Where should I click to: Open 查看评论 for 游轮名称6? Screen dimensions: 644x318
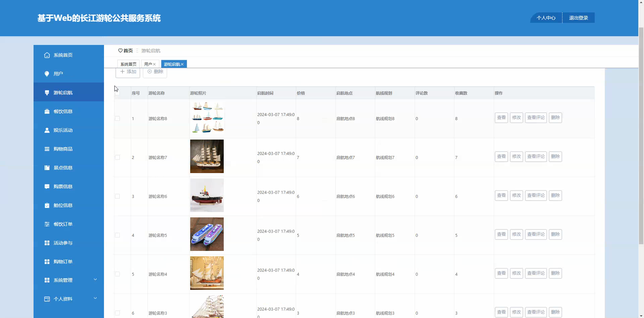pyautogui.click(x=536, y=196)
